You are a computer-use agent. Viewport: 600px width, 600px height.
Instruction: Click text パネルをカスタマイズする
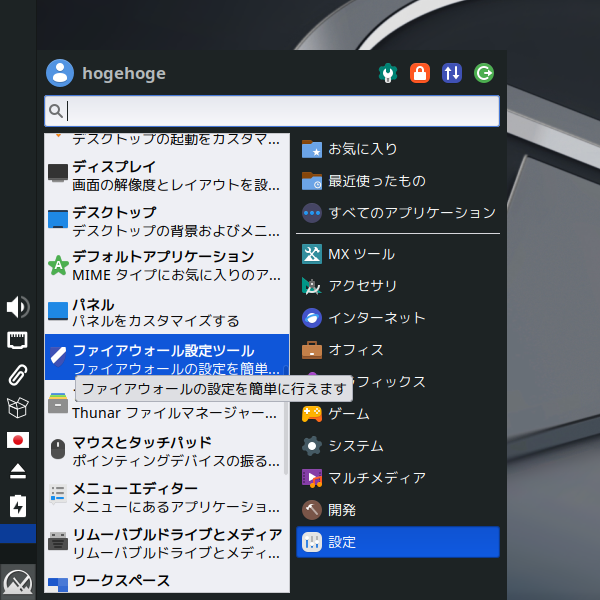click(156, 321)
